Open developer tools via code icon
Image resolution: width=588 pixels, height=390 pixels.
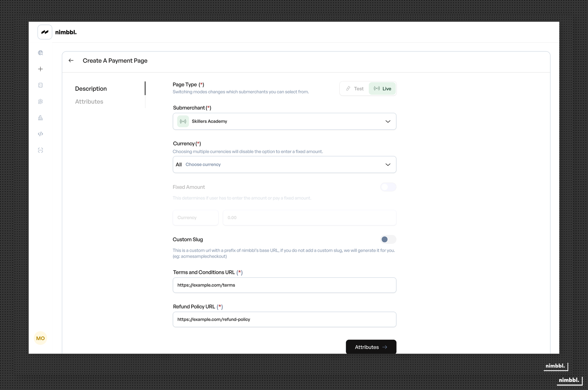point(40,134)
